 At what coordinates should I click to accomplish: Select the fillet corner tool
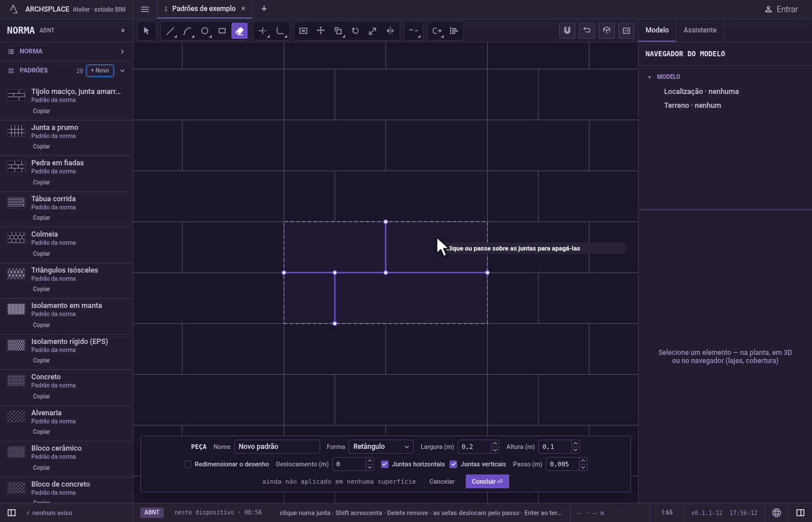pyautogui.click(x=280, y=31)
